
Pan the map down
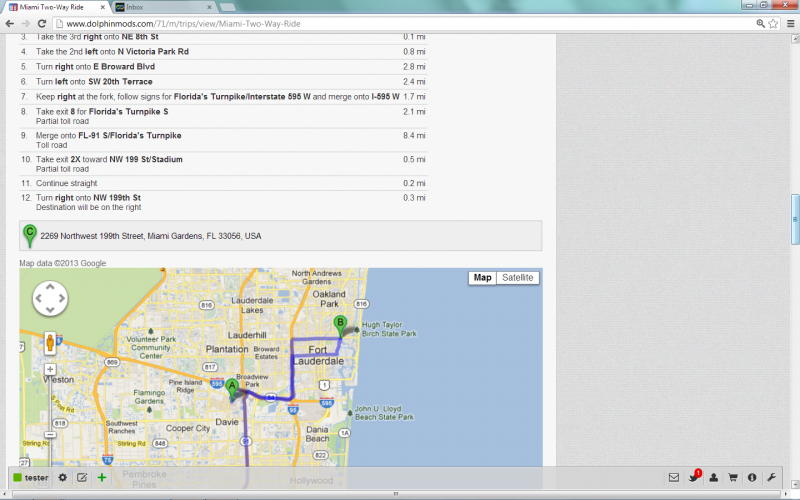coord(50,310)
